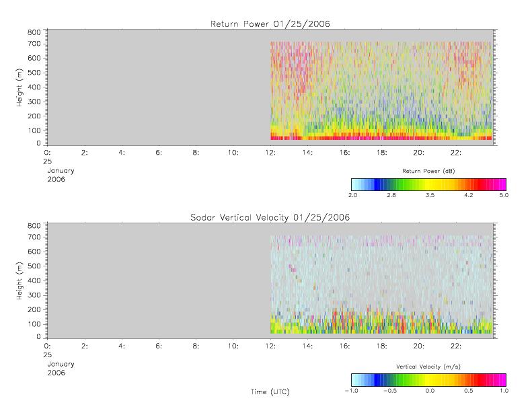Click the 600 height tick on Vertical Velocity plot
The width and height of the screenshot is (532, 411).
tap(34, 252)
